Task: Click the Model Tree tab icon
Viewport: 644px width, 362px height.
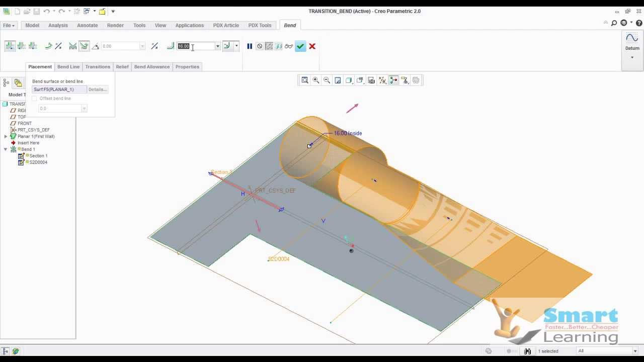Action: click(x=6, y=82)
